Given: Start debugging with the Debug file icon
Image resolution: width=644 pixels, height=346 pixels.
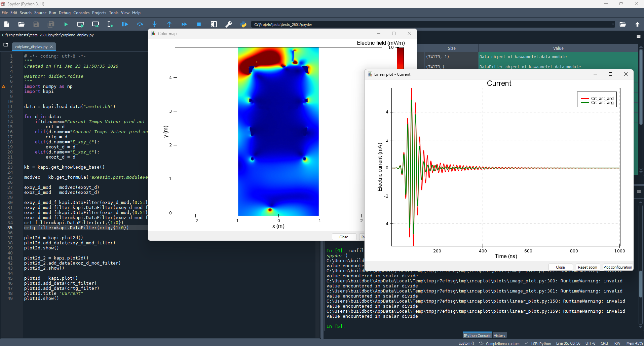Looking at the screenshot, I should (x=125, y=24).
